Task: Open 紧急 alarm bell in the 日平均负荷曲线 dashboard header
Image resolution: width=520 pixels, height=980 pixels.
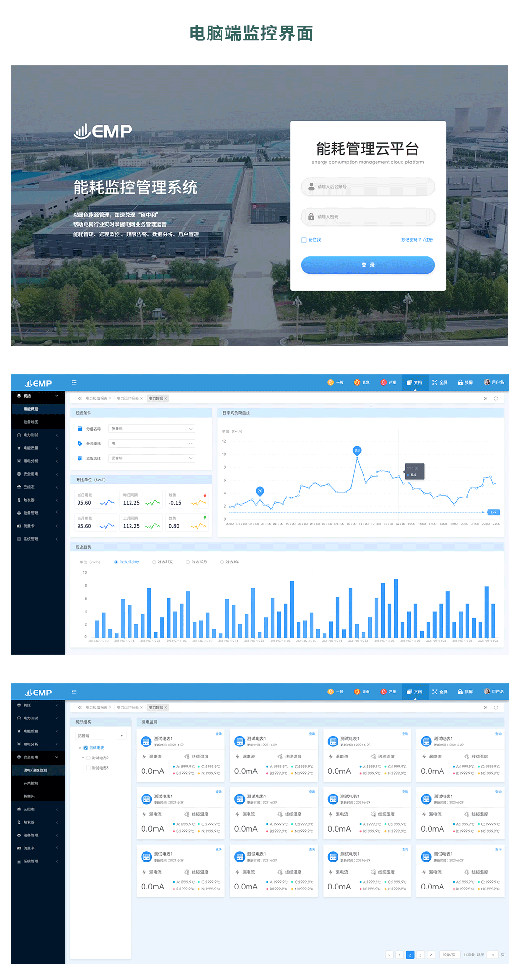Action: coord(357,382)
